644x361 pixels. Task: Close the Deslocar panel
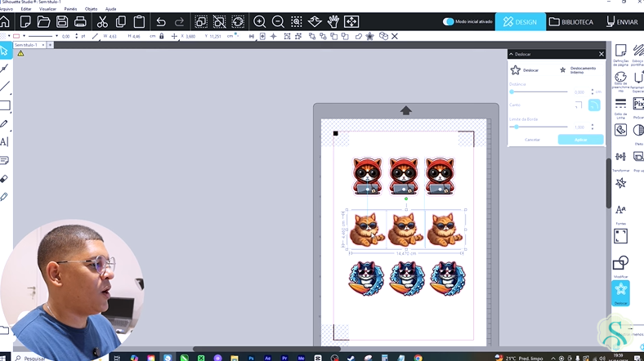pyautogui.click(x=602, y=54)
